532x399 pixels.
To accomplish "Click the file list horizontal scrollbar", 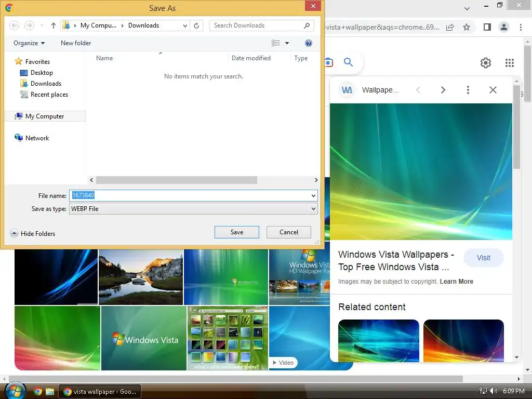I will click(177, 180).
